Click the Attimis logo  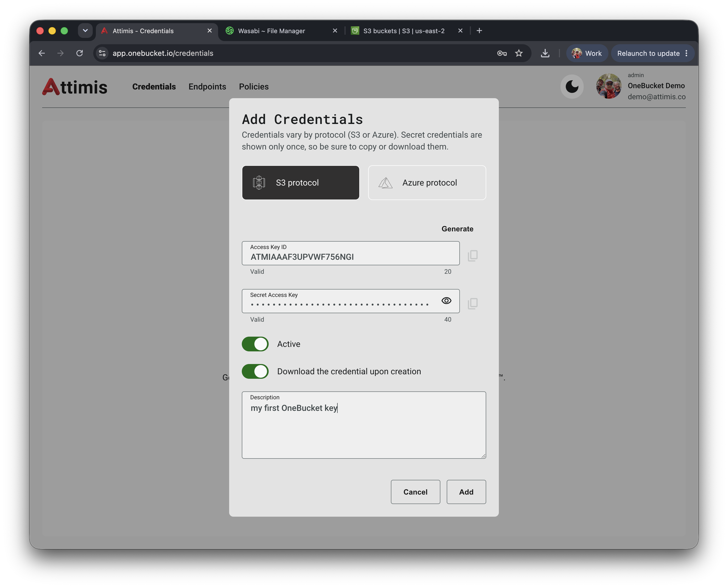point(75,87)
